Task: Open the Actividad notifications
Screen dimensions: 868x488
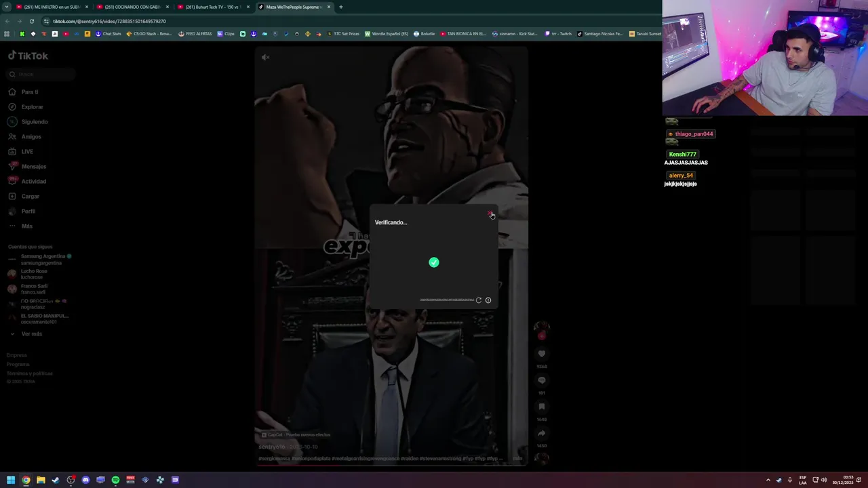Action: 33,181
